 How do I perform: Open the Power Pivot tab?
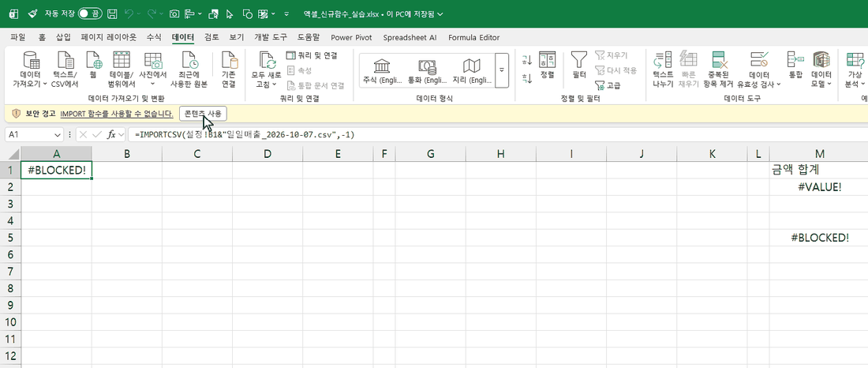pos(351,38)
